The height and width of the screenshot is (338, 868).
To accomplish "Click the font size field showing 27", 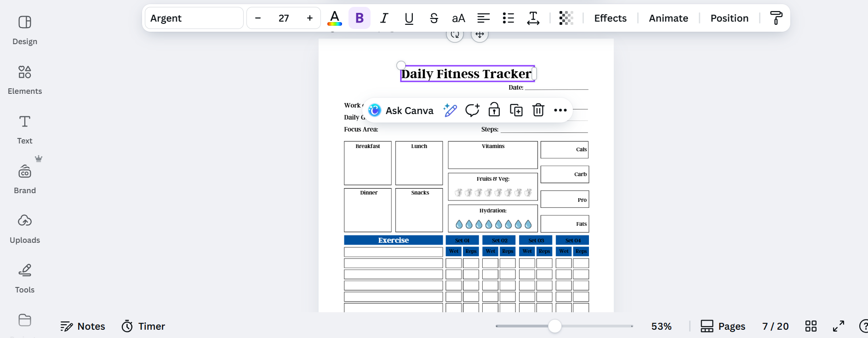I will click(284, 18).
